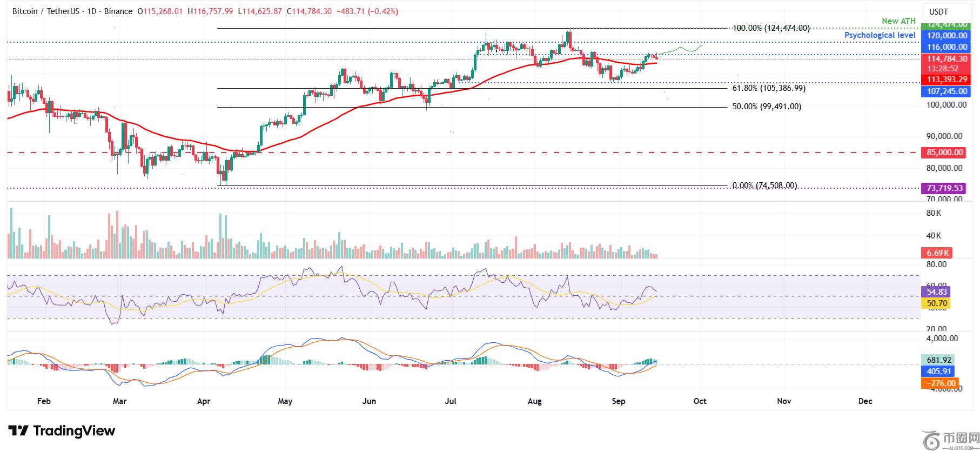Select the red 85,000.00 level label
This screenshot has height=451, width=980.
tap(943, 152)
